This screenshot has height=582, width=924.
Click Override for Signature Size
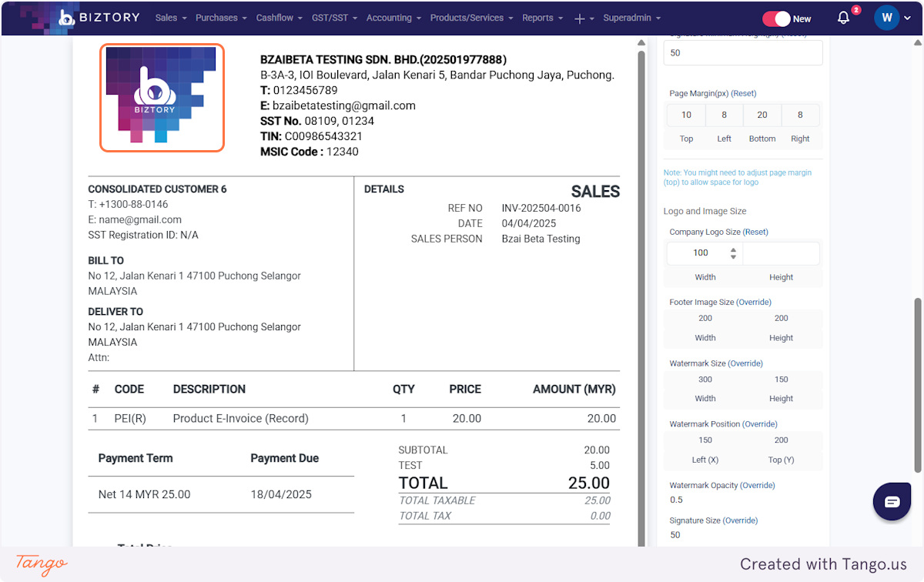point(741,520)
